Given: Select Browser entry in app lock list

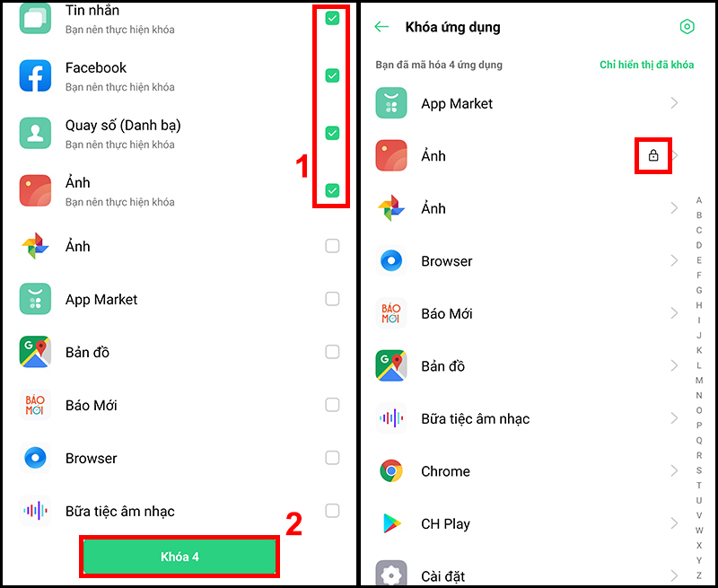Looking at the screenshot, I should click(527, 261).
